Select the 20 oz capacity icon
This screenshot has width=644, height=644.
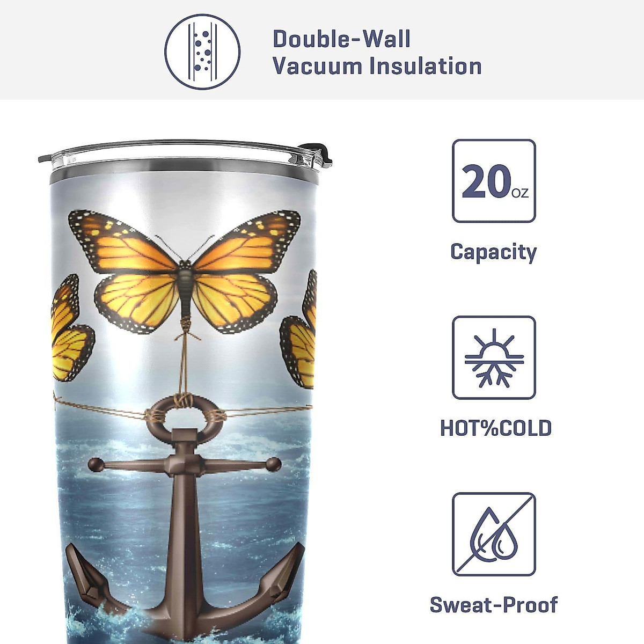point(494,181)
